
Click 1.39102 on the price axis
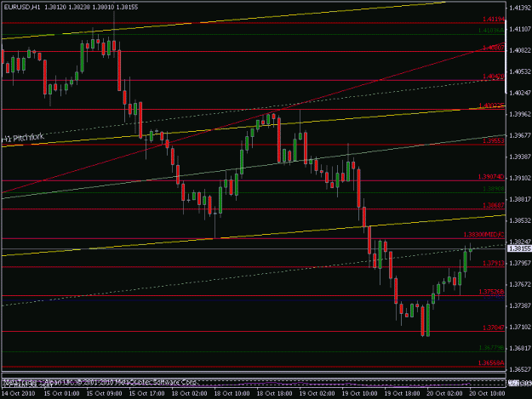click(520, 178)
